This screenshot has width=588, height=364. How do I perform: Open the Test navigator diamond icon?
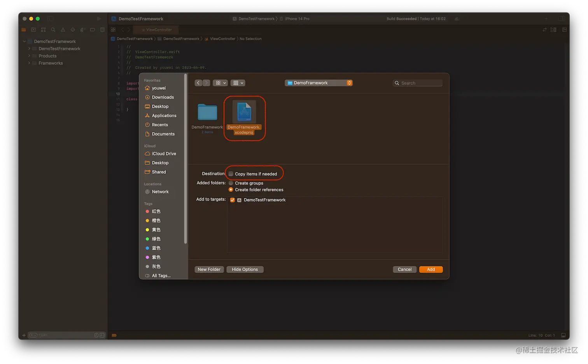[x=73, y=30]
